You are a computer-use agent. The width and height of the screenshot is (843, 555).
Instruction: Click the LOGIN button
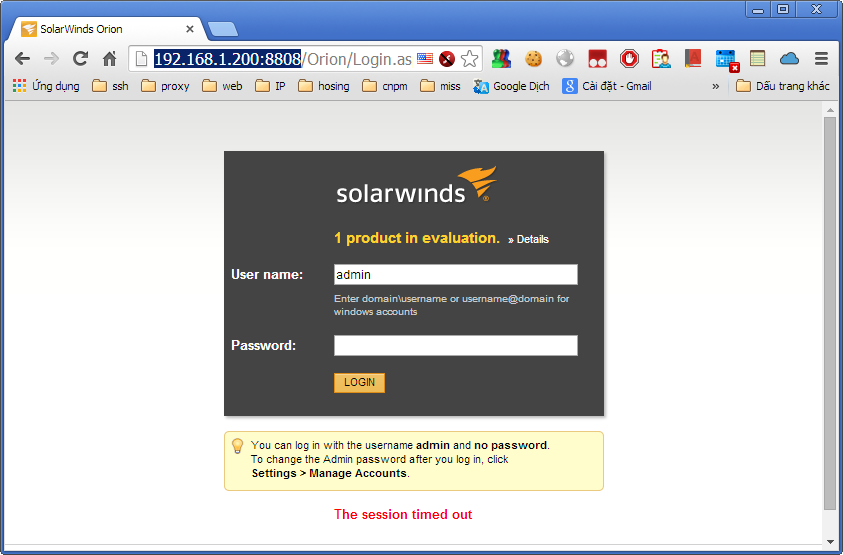point(359,382)
